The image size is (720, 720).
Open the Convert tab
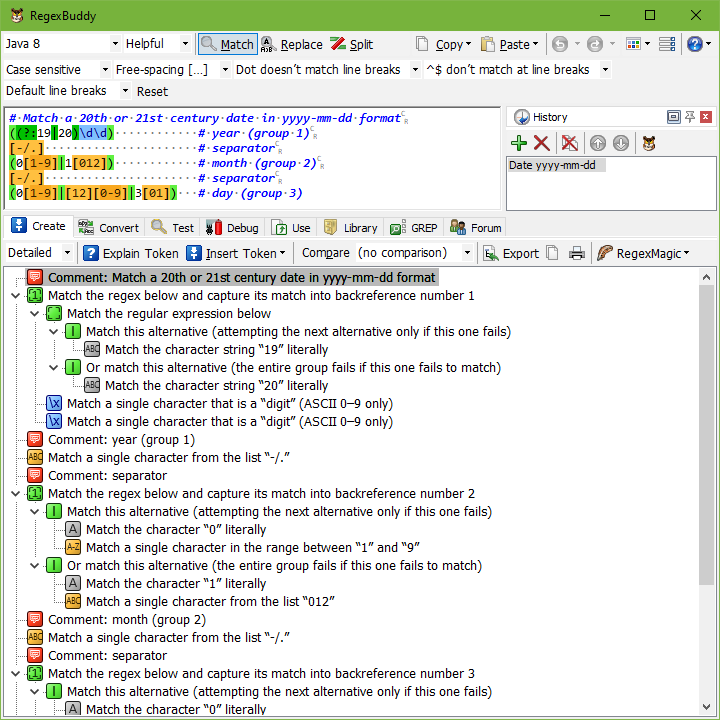pyautogui.click(x=108, y=228)
